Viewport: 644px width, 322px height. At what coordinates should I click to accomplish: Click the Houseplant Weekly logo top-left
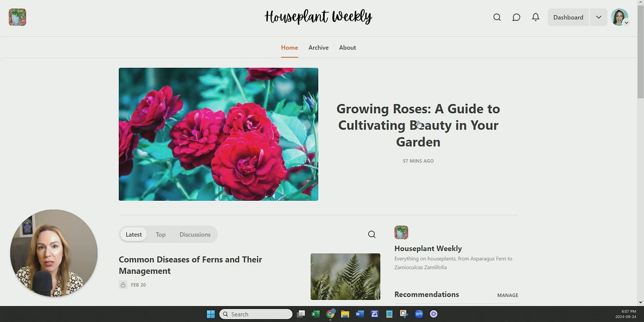pos(17,17)
